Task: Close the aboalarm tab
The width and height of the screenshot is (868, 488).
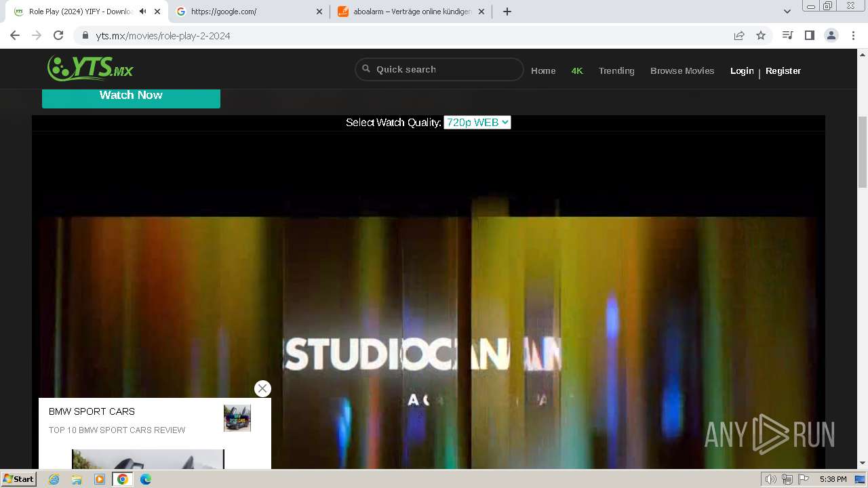Action: point(481,12)
